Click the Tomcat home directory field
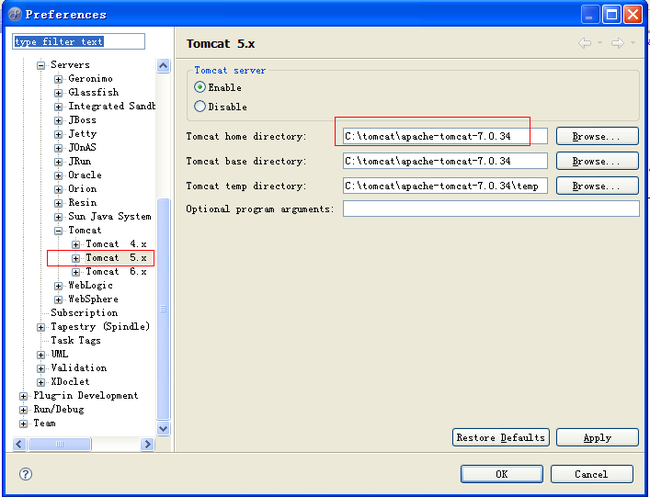Screen dimensions: 650x497 [x=445, y=136]
